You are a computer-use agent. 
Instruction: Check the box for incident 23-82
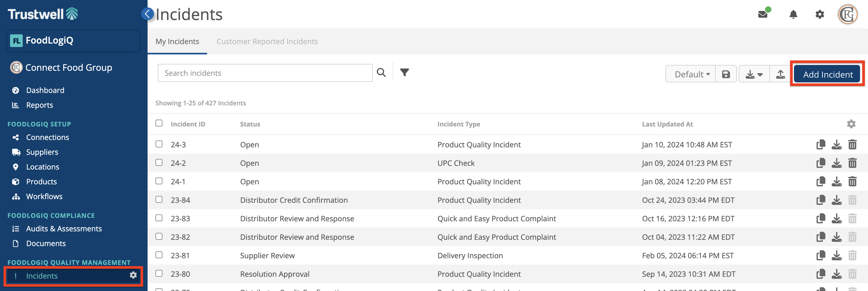[x=159, y=237]
